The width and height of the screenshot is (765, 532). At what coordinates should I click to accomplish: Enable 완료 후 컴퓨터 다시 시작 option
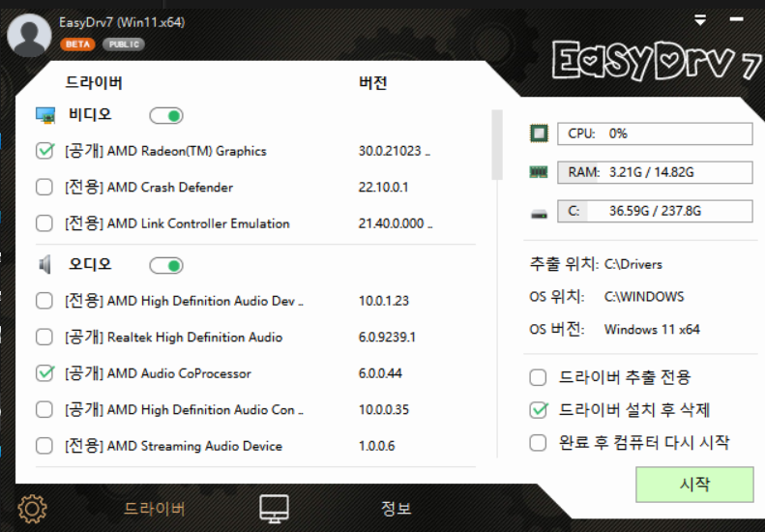[x=538, y=443]
